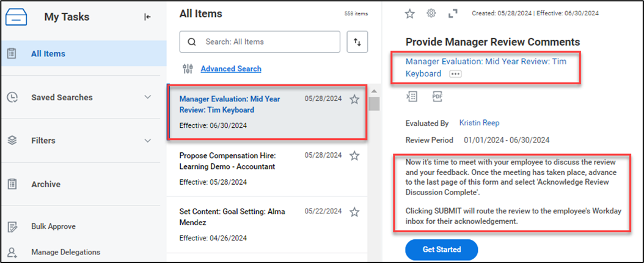
Task: Star the Manager Evaluation Tim Keyboard item
Action: pos(354,100)
